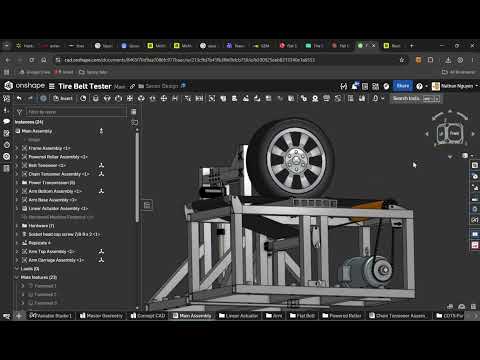
Task: Open a new browser tab
Action: [412, 46]
